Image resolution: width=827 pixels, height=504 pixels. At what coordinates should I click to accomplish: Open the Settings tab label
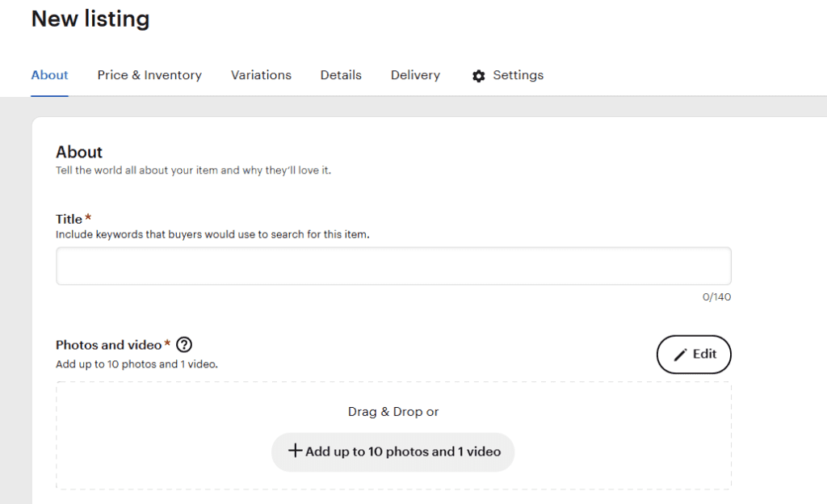click(518, 75)
